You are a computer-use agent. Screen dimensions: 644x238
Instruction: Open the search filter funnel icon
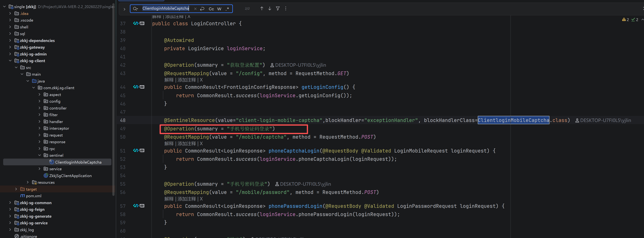tap(277, 8)
